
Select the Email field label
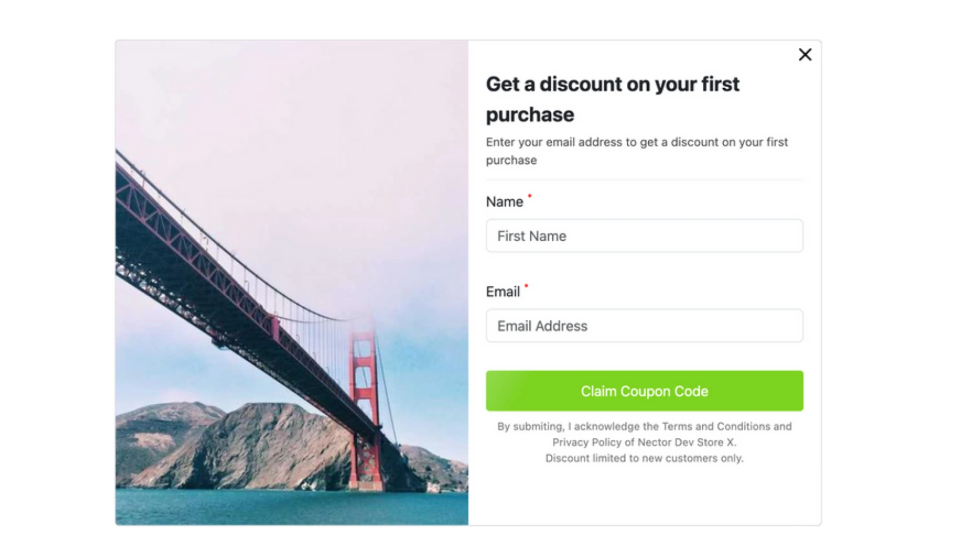(503, 292)
